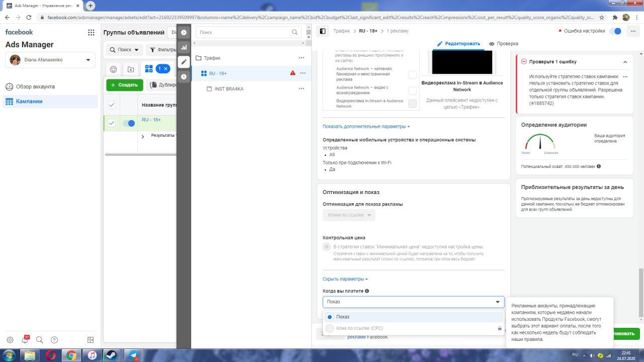644x362 pixels.
Task: Toggle the ad set switch near Ошибка настройки
Action: pyautogui.click(x=615, y=31)
